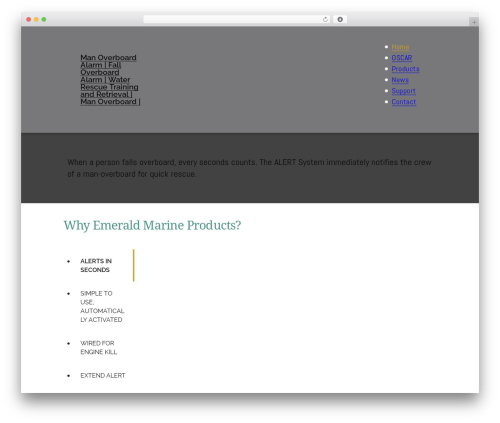
Task: Maximize the browser with green button
Action: click(x=44, y=19)
